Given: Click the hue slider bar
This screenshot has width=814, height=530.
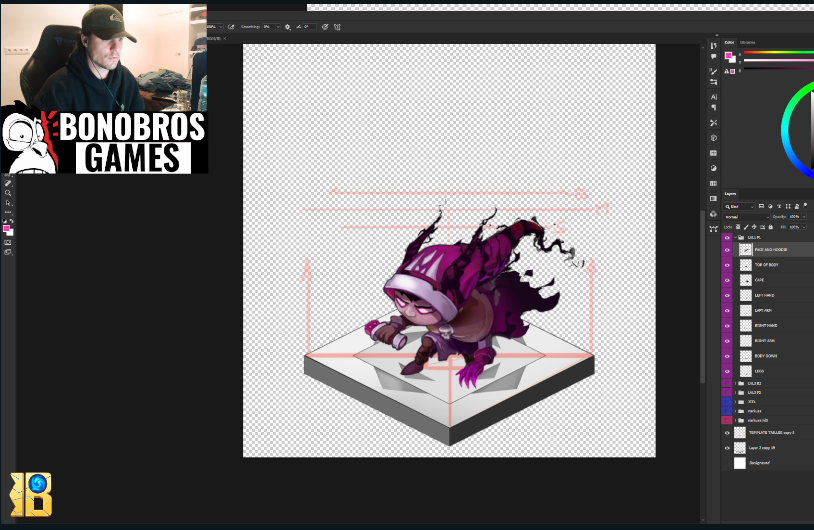Looking at the screenshot, I should tap(779, 52).
